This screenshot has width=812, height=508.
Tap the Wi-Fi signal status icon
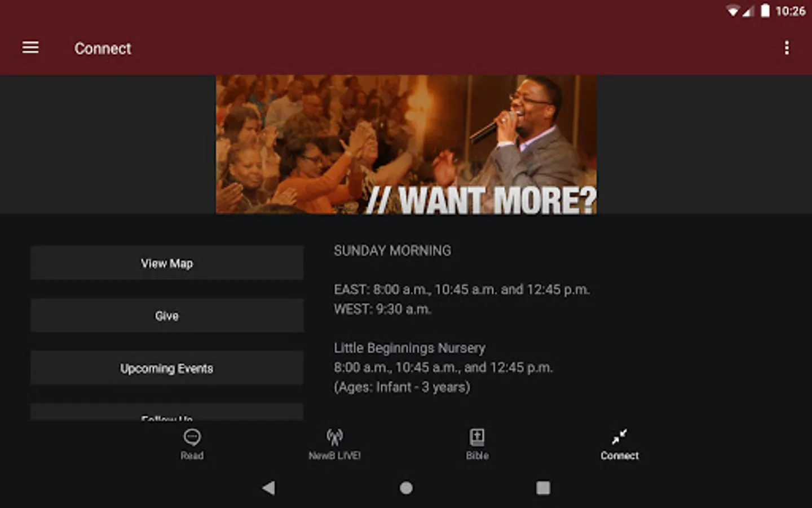click(732, 11)
